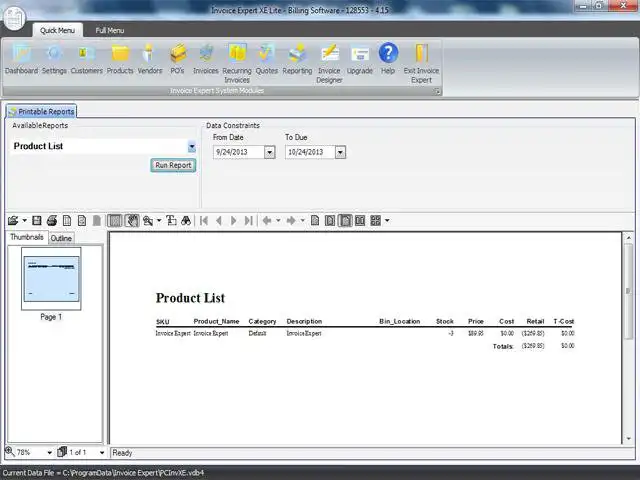Click the navigate forward arrow

(x=291, y=221)
